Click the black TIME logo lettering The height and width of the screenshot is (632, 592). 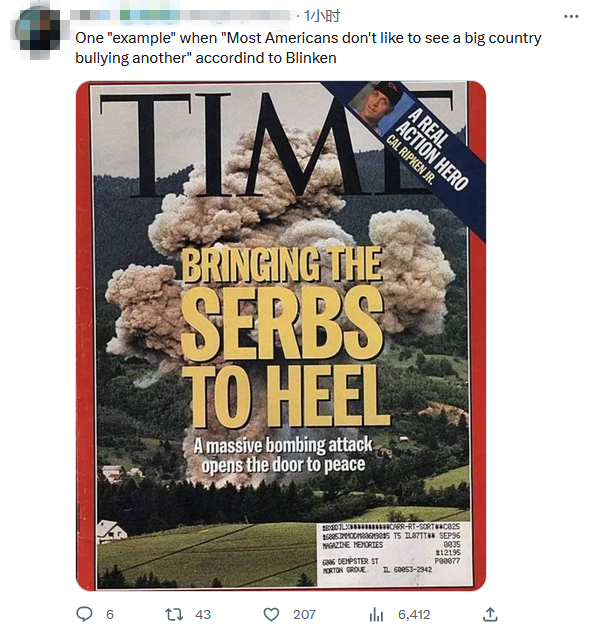tap(278, 143)
